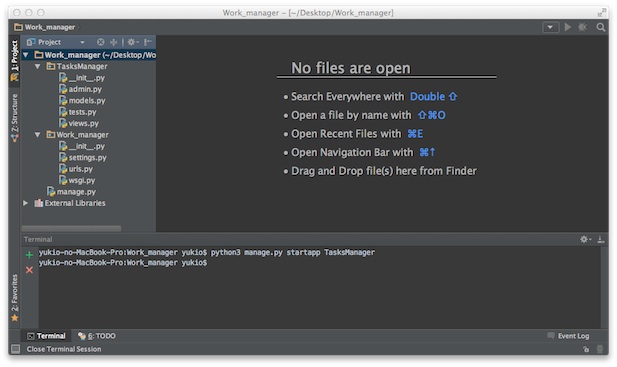Select models.py in the project tree
Viewport: 617px width, 367px height.
click(87, 101)
